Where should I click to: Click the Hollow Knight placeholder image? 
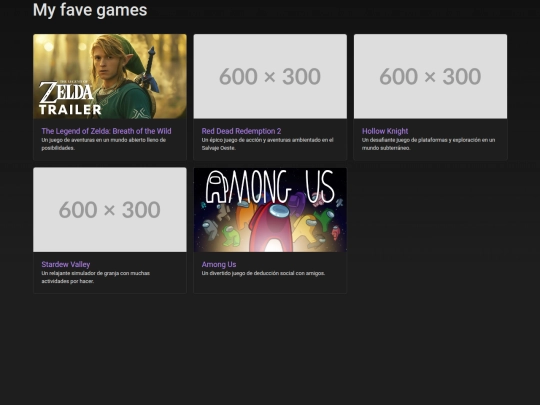[430, 76]
